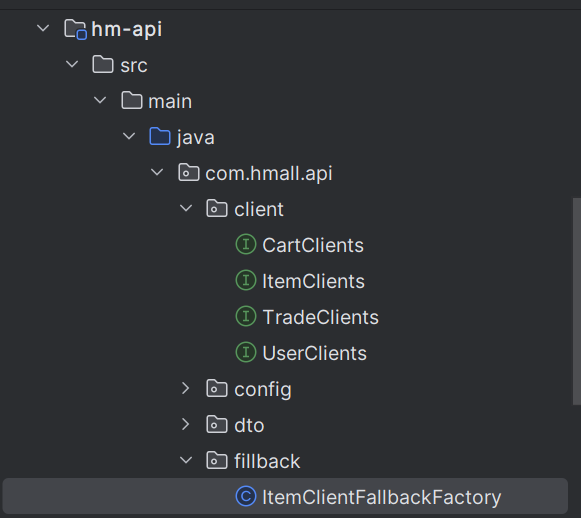This screenshot has width=581, height=518.
Task: Click the src folder icon
Action: pyautogui.click(x=103, y=64)
